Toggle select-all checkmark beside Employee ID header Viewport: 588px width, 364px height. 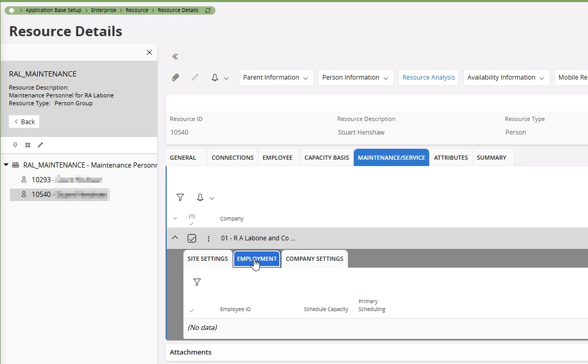click(x=192, y=311)
